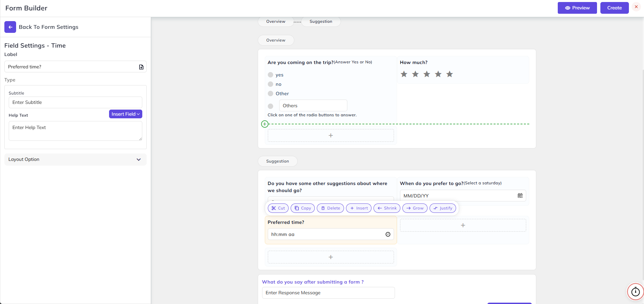Close the form builder with red X

coord(636,7)
